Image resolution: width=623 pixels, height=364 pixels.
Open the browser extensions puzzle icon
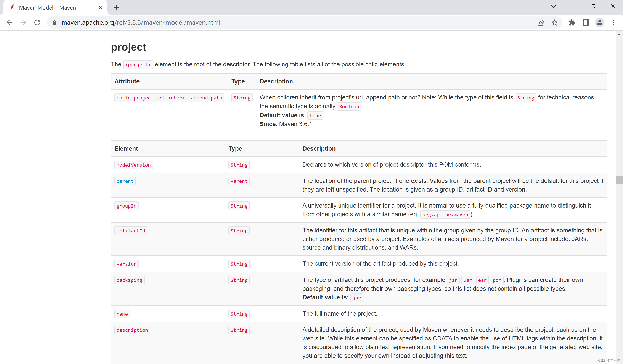point(572,23)
